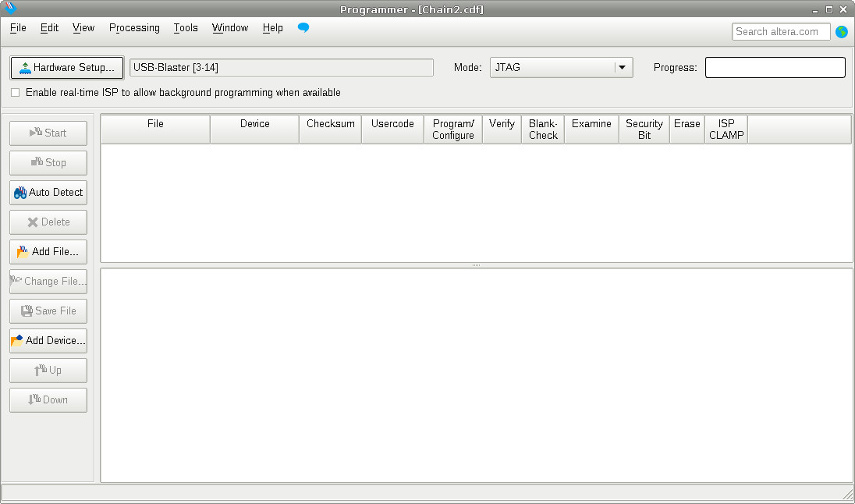The image size is (855, 504).
Task: Click the Delete button
Action: pos(48,222)
